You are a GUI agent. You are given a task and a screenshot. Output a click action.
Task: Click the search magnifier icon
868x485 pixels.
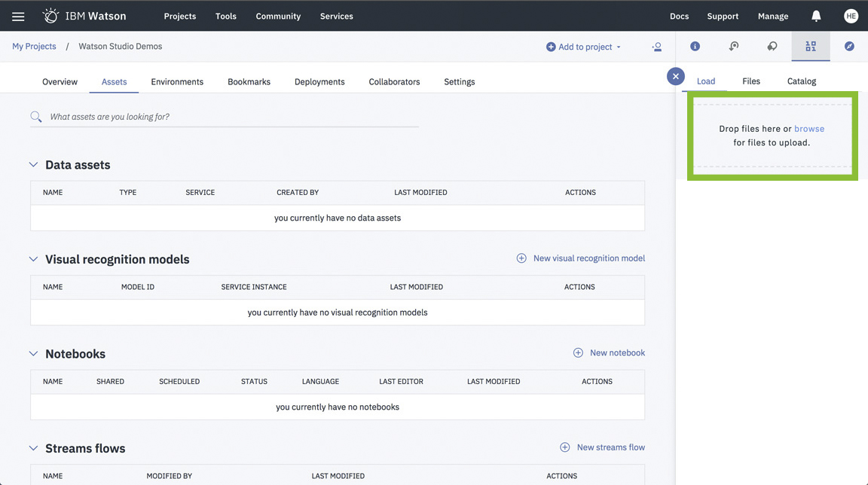click(36, 117)
